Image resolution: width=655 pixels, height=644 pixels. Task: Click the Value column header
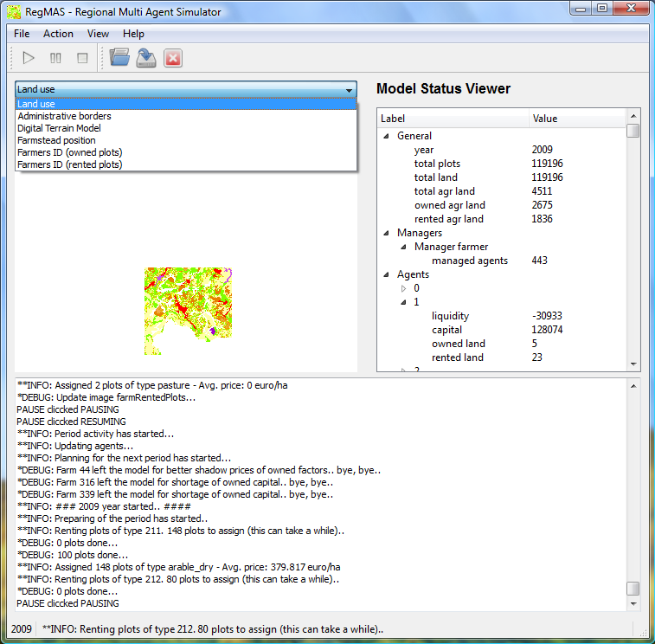click(x=577, y=119)
